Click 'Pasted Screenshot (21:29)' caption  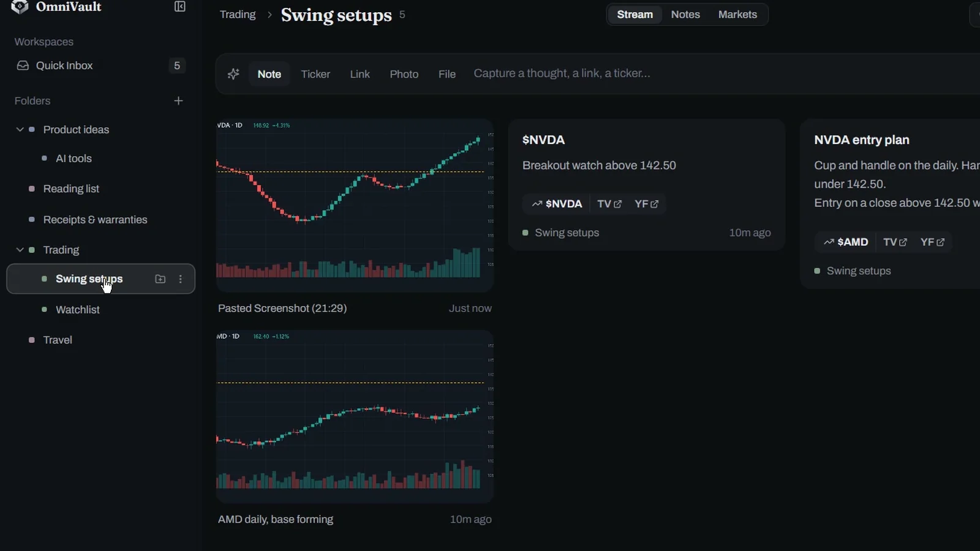coord(282,309)
